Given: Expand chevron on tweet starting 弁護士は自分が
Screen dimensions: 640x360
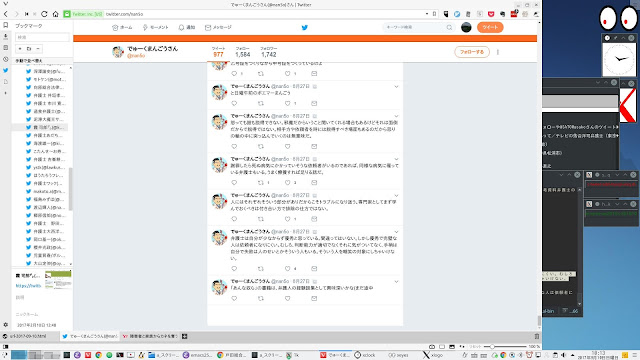Looking at the screenshot, I should pos(396,232).
